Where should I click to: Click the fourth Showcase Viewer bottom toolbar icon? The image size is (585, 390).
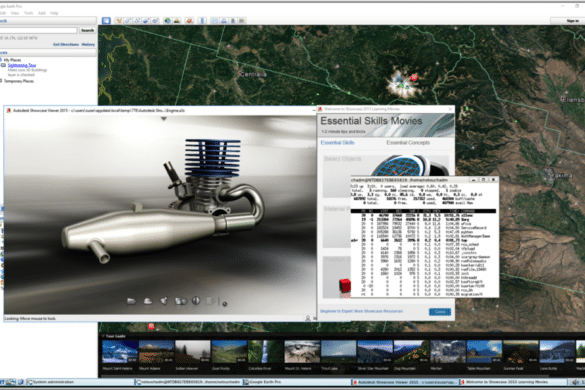point(181,301)
